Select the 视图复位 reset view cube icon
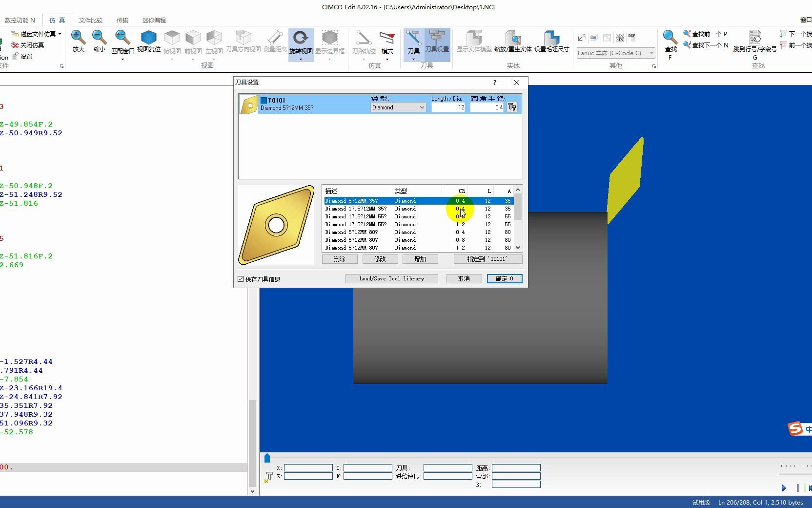Image resolution: width=812 pixels, height=508 pixels. point(148,38)
